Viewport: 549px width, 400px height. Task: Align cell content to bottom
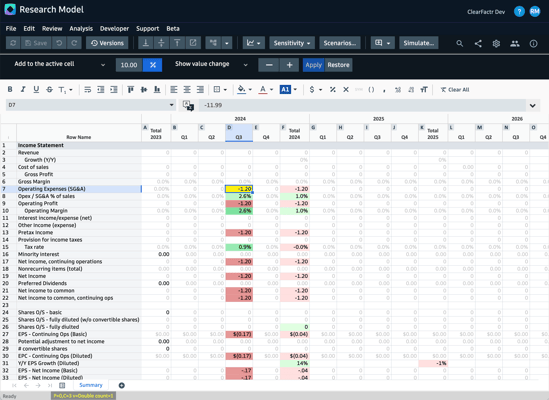point(157,90)
